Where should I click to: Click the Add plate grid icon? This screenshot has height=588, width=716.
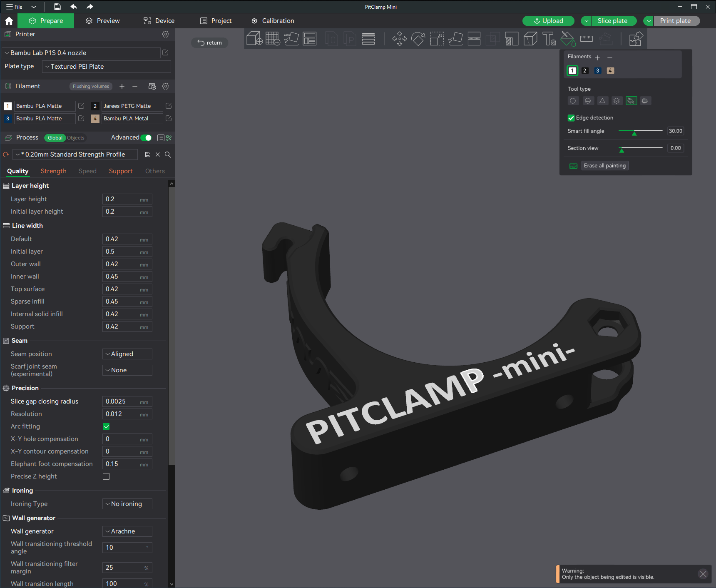pos(273,39)
